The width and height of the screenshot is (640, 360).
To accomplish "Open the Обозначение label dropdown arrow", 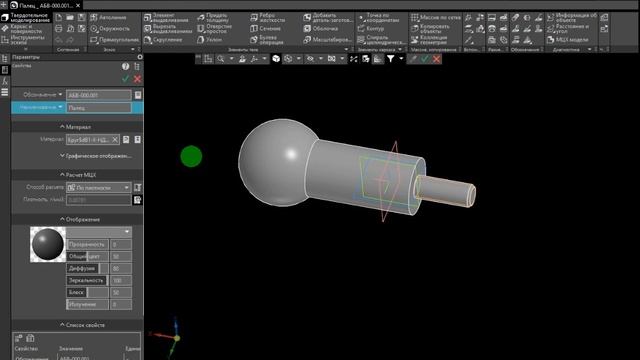I will 60,95.
